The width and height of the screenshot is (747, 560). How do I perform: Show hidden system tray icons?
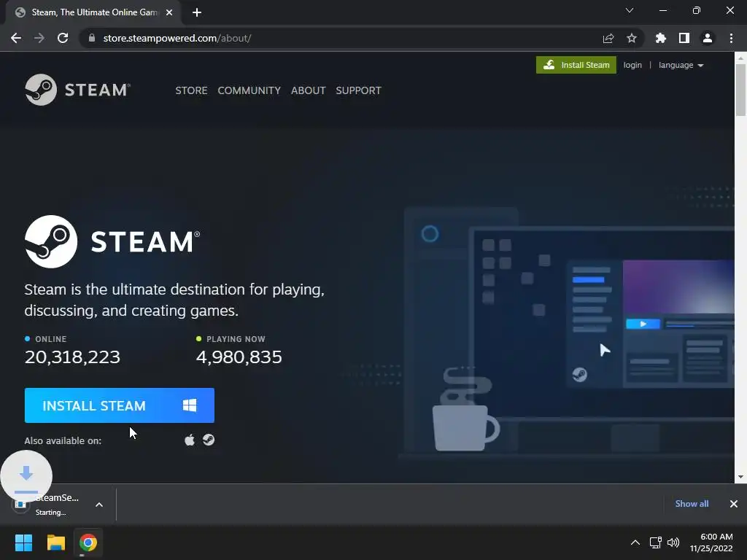click(635, 542)
